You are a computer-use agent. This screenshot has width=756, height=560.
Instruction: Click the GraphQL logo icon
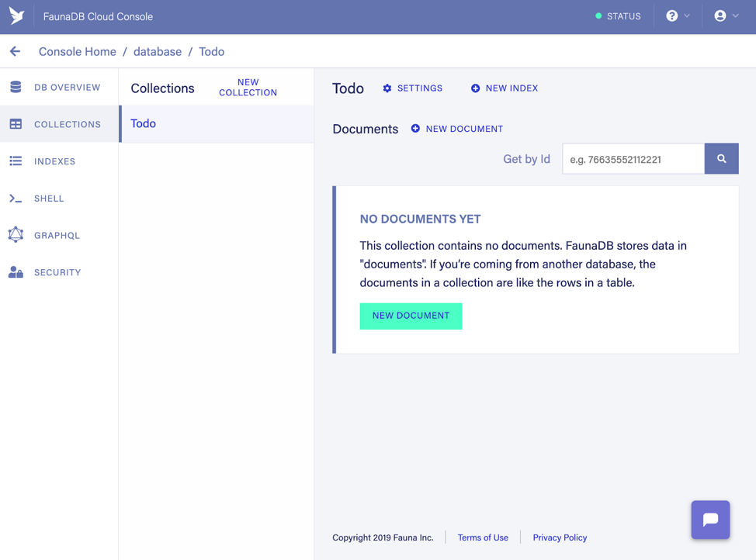16,235
